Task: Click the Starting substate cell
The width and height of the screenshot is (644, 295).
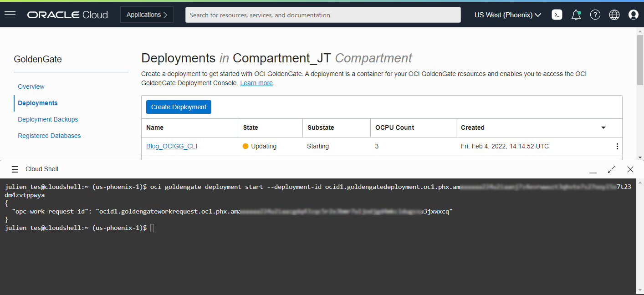Action: tap(318, 147)
